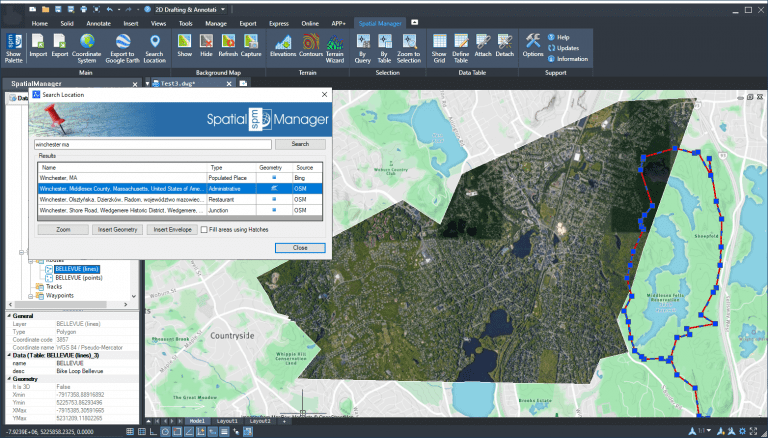The height and width of the screenshot is (438, 768).
Task: Select the Winchester Junction result row
Action: click(180, 210)
